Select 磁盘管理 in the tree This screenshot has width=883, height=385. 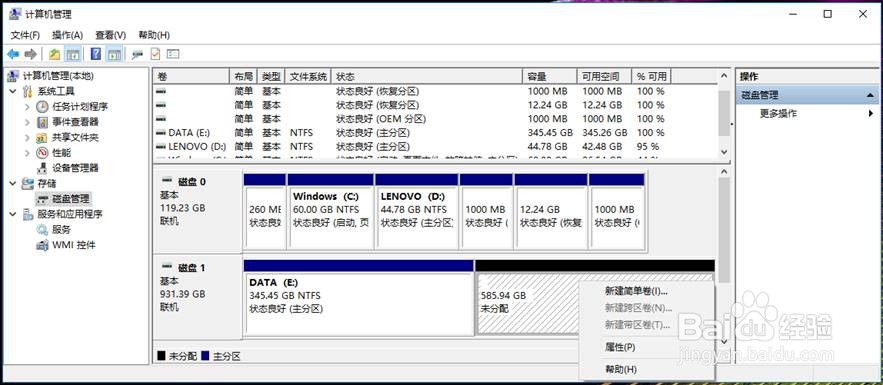pyautogui.click(x=70, y=199)
